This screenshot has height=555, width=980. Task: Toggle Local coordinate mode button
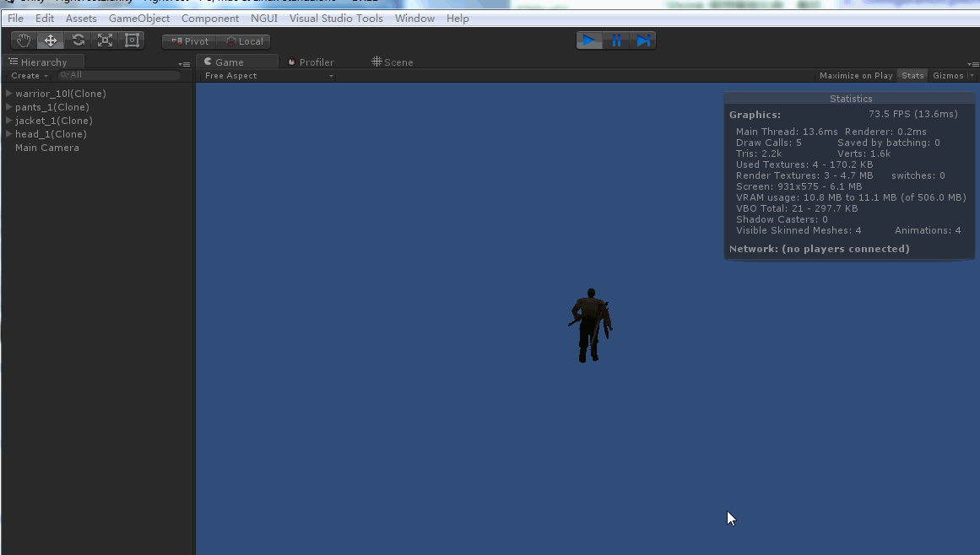(245, 40)
